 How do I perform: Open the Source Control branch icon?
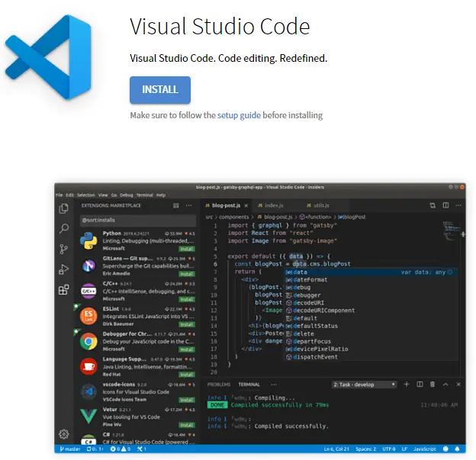[64, 249]
